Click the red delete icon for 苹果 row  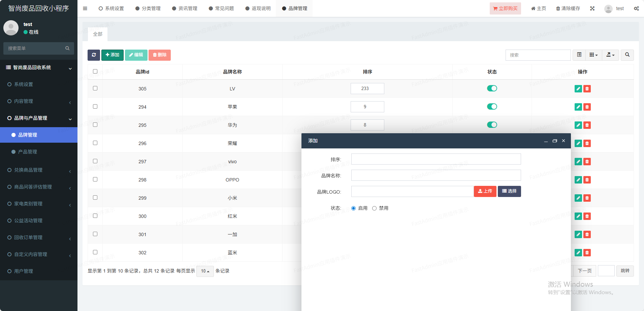[587, 107]
